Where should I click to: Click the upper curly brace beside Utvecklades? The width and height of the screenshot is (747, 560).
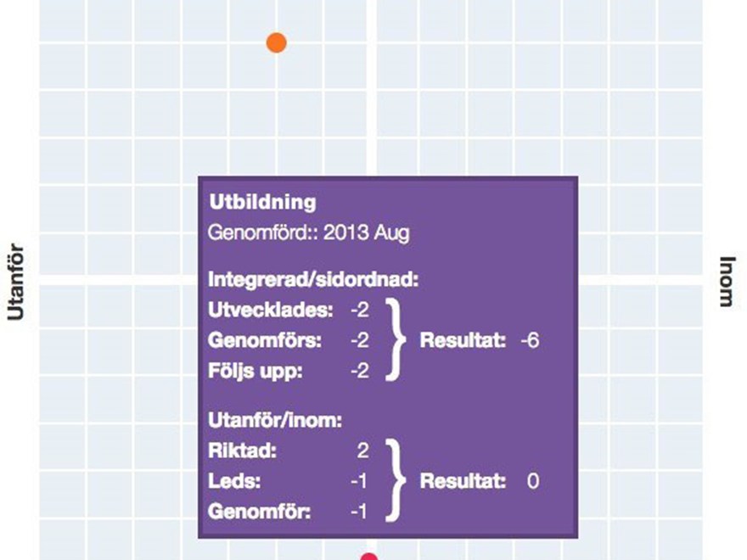[x=396, y=340]
